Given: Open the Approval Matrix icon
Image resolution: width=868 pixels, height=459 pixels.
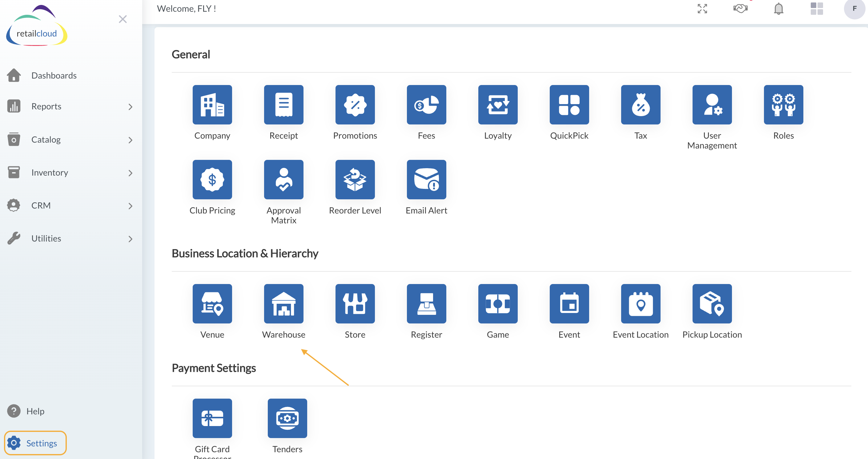Looking at the screenshot, I should tap(284, 179).
